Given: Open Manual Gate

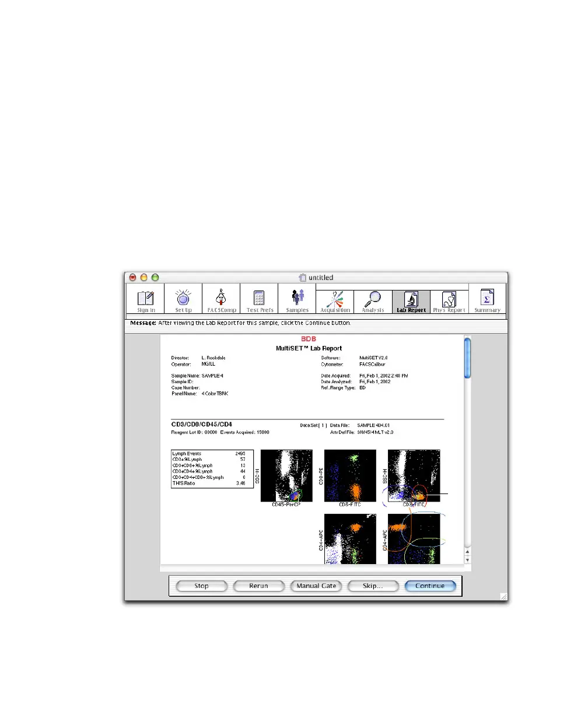Looking at the screenshot, I should click(x=316, y=586).
